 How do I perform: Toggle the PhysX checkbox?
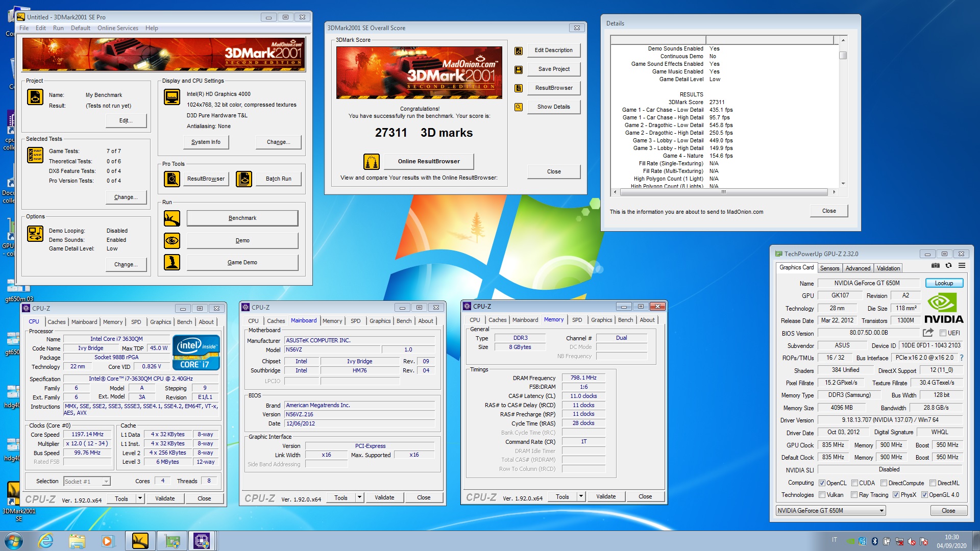(896, 495)
